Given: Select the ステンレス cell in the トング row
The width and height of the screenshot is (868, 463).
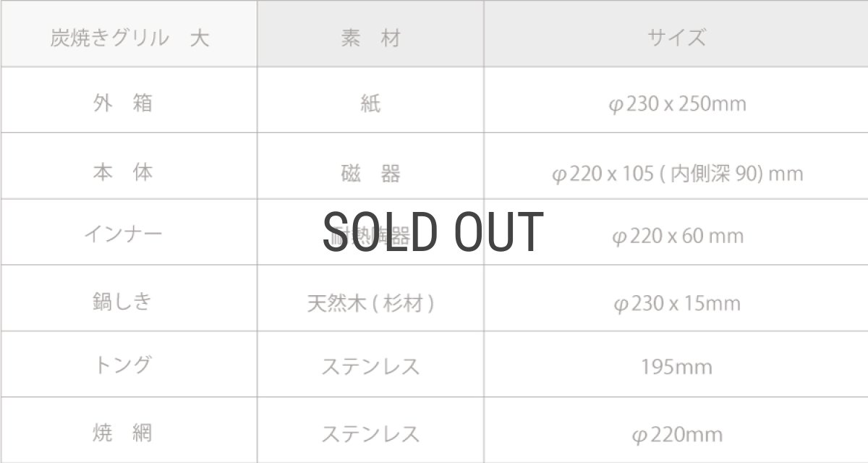Looking at the screenshot, I should [370, 367].
